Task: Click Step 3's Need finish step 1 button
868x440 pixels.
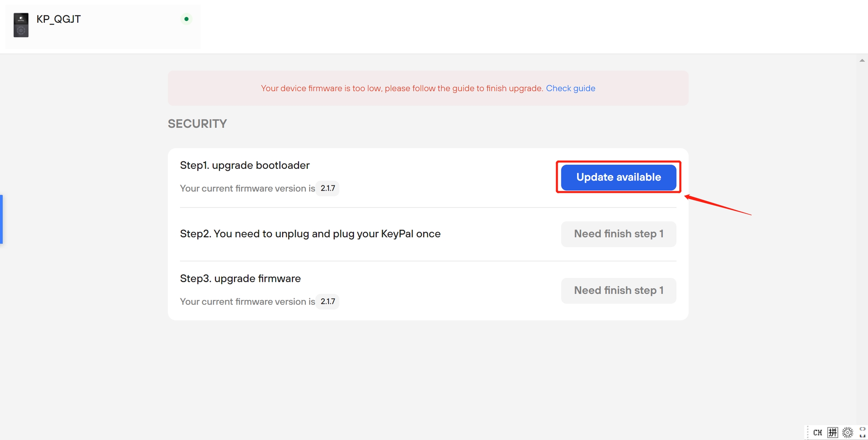Action: coord(618,290)
